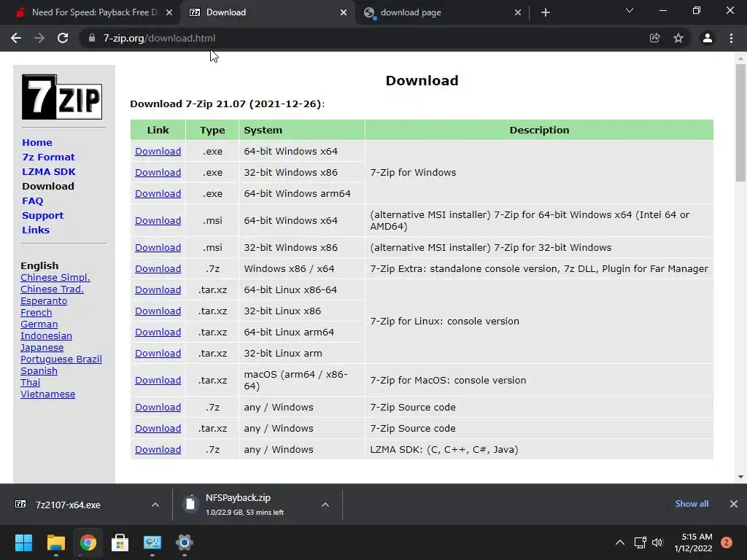Switch language to Esperanto
This screenshot has width=747, height=560.
pos(44,301)
